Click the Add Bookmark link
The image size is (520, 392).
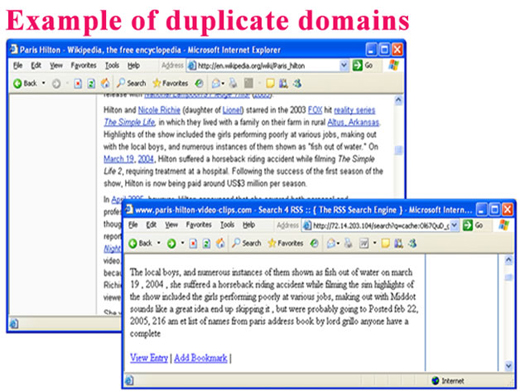(201, 358)
